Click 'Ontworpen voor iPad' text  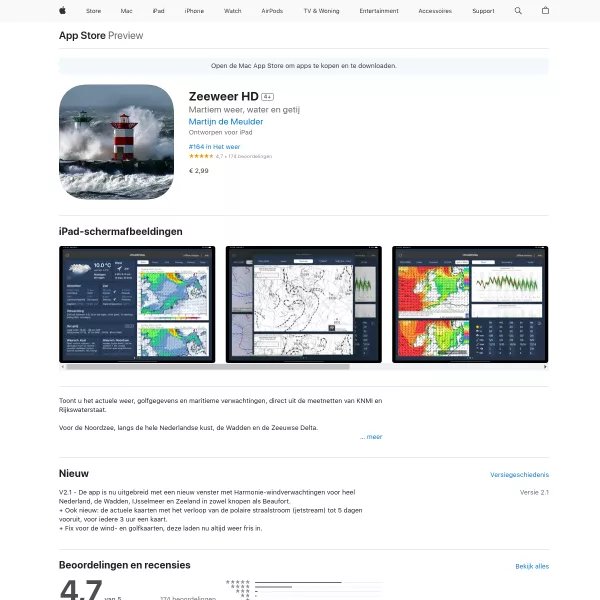pos(220,132)
